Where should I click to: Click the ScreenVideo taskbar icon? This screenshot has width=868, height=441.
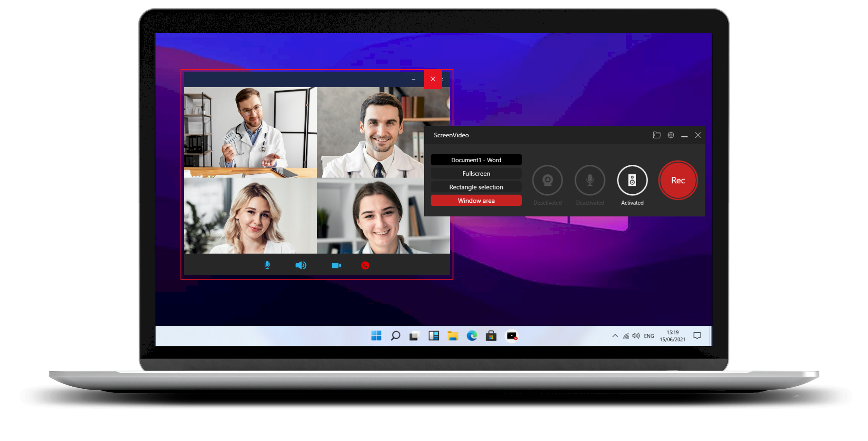(511, 336)
